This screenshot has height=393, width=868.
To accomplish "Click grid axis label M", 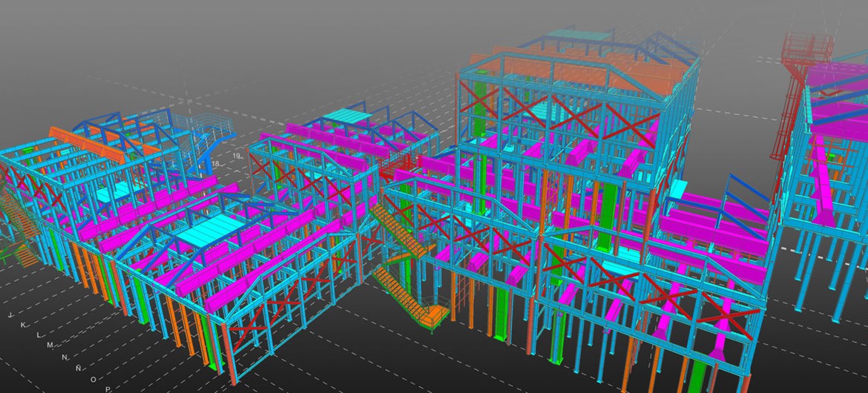I will pyautogui.click(x=50, y=346).
